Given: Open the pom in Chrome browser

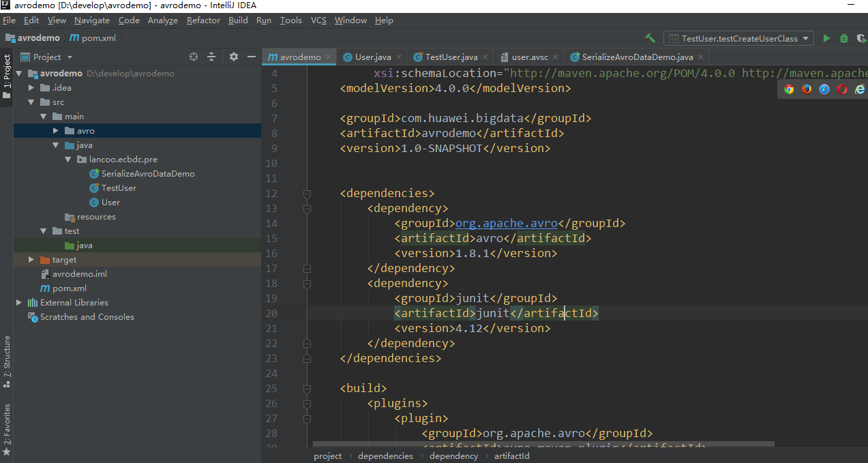Looking at the screenshot, I should 789,89.
